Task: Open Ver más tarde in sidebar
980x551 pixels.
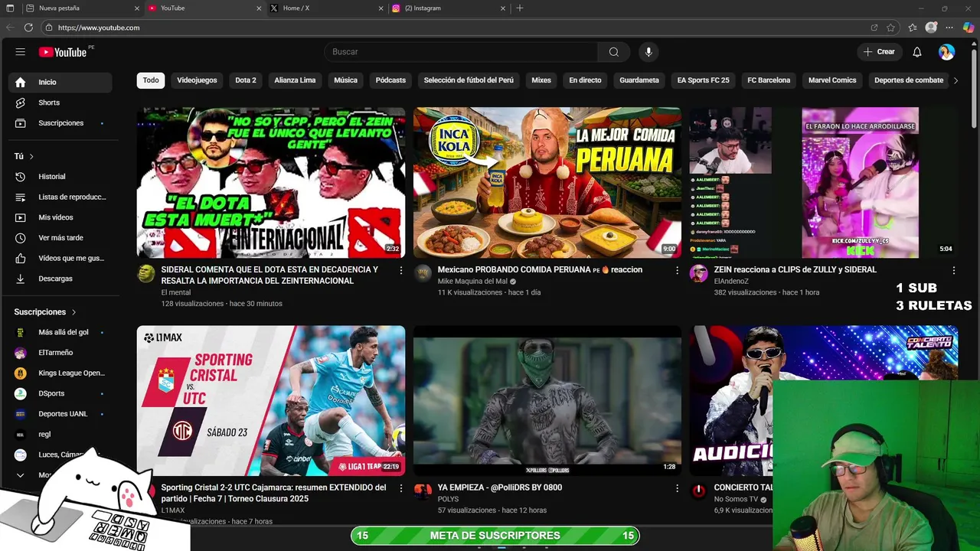Action: [60, 238]
